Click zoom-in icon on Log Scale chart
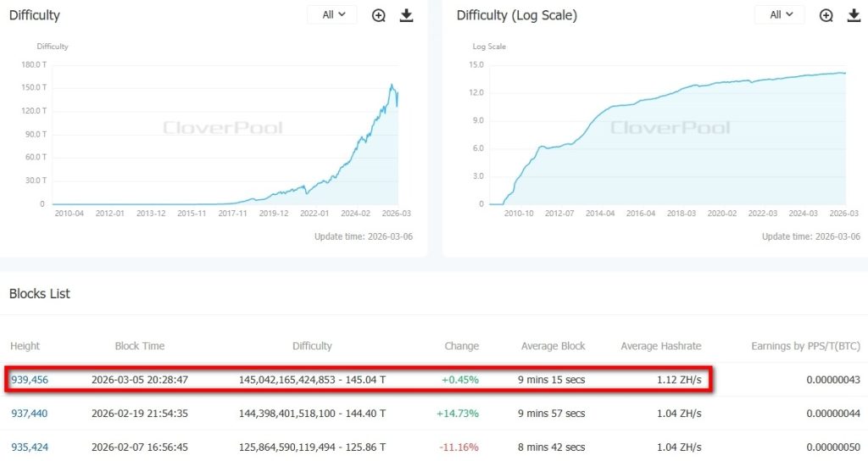Viewport: 868px width, 461px height. click(x=826, y=15)
